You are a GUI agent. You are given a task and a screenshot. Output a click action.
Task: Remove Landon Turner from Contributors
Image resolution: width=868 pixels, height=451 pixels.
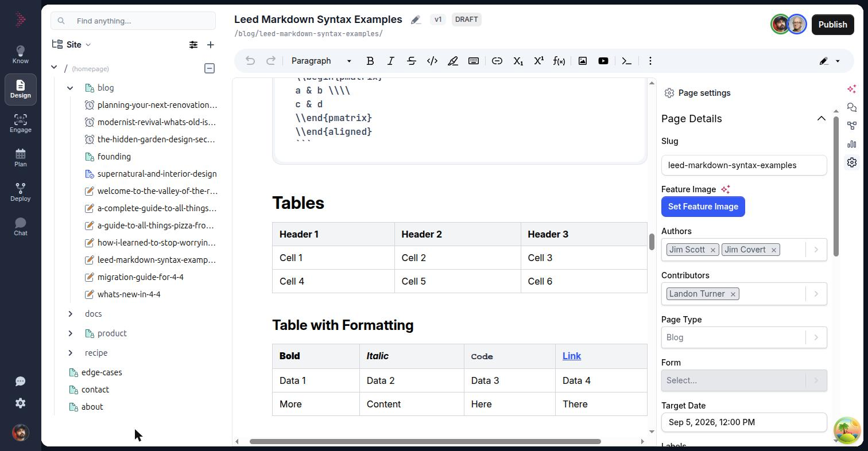pyautogui.click(x=733, y=294)
